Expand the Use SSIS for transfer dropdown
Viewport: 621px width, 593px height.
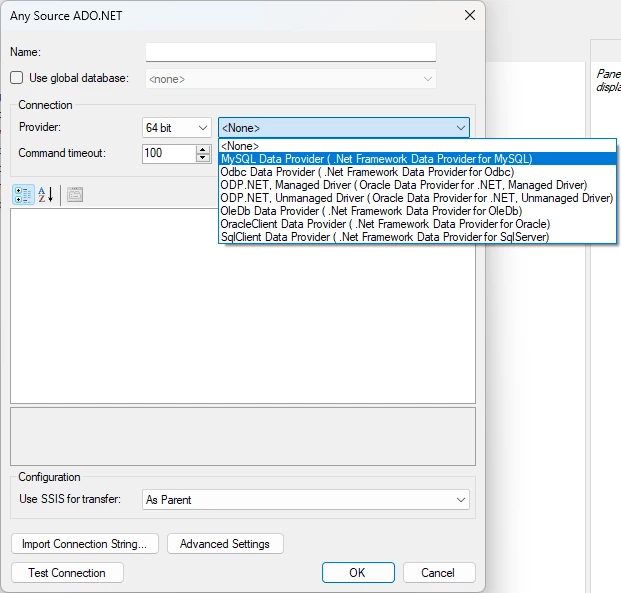click(306, 500)
